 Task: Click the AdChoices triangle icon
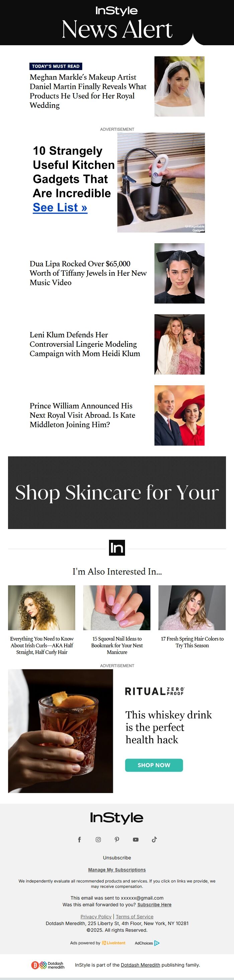click(x=157, y=943)
